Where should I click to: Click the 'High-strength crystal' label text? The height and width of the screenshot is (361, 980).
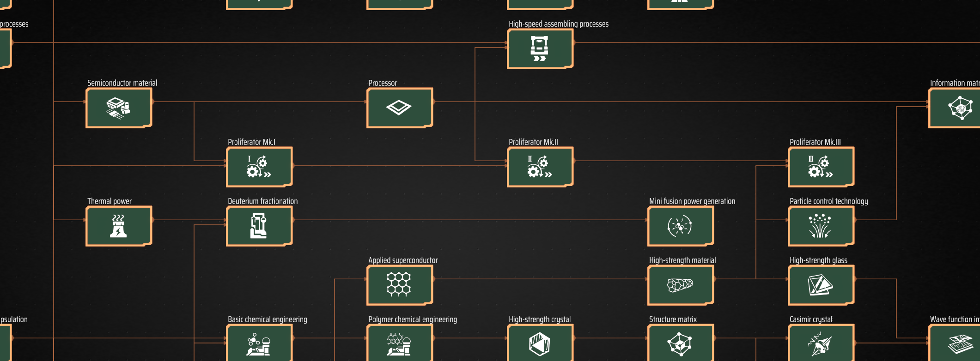[x=540, y=319]
